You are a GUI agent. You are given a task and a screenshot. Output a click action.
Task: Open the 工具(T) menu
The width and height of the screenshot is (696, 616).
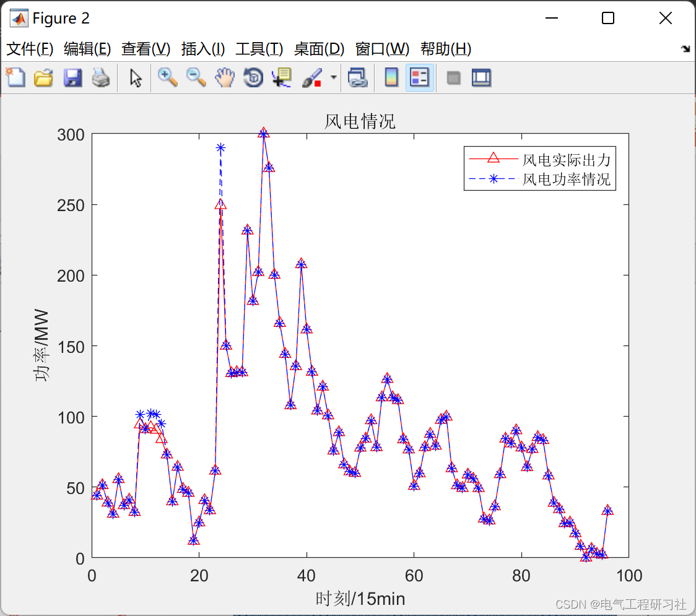[259, 49]
